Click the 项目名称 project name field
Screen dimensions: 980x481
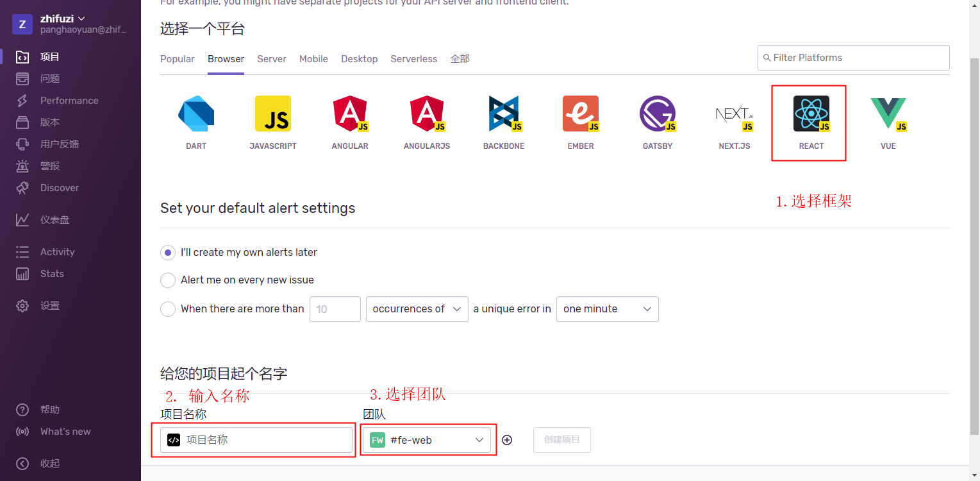pos(256,440)
